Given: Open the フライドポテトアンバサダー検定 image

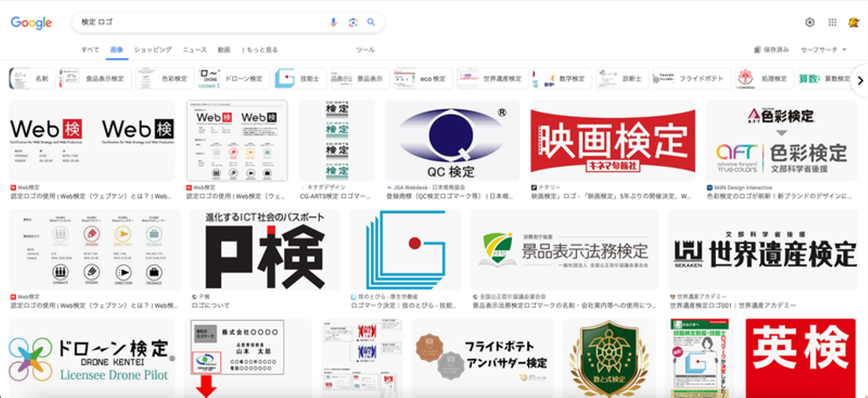Looking at the screenshot, I should pos(482,358).
